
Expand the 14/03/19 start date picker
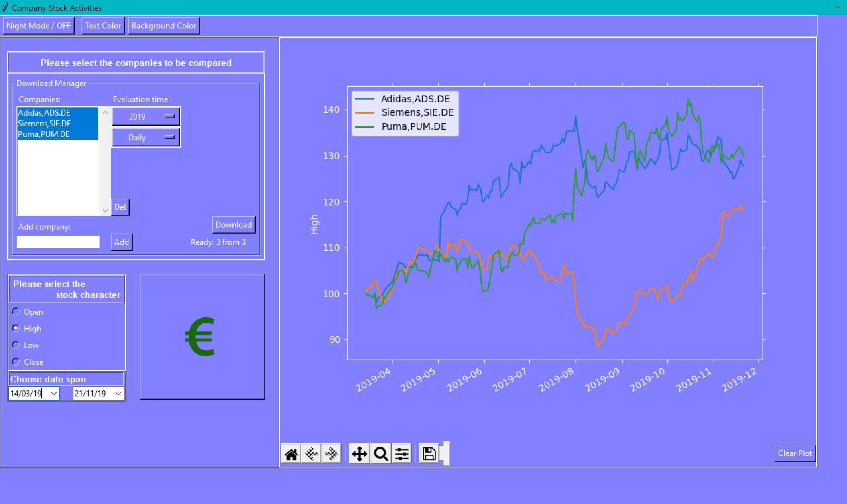[54, 394]
